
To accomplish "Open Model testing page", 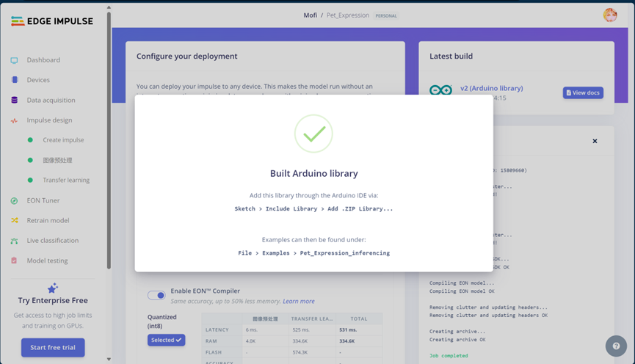I will coord(47,261).
